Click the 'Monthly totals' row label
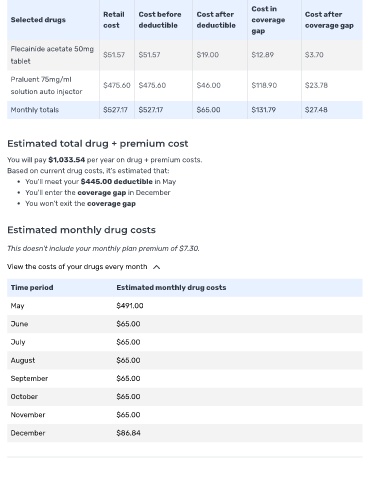This screenshot has width=370, height=480. pyautogui.click(x=35, y=110)
